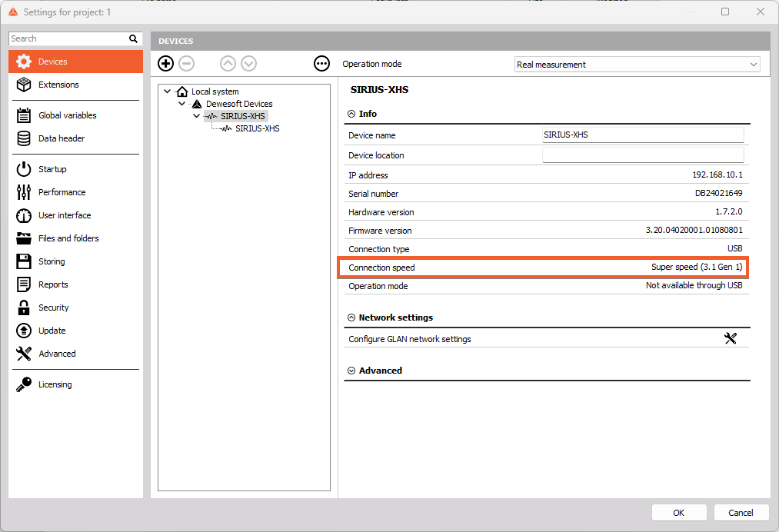Open the Extensions settings page
Image resolution: width=779 pixels, height=532 pixels.
click(x=75, y=85)
